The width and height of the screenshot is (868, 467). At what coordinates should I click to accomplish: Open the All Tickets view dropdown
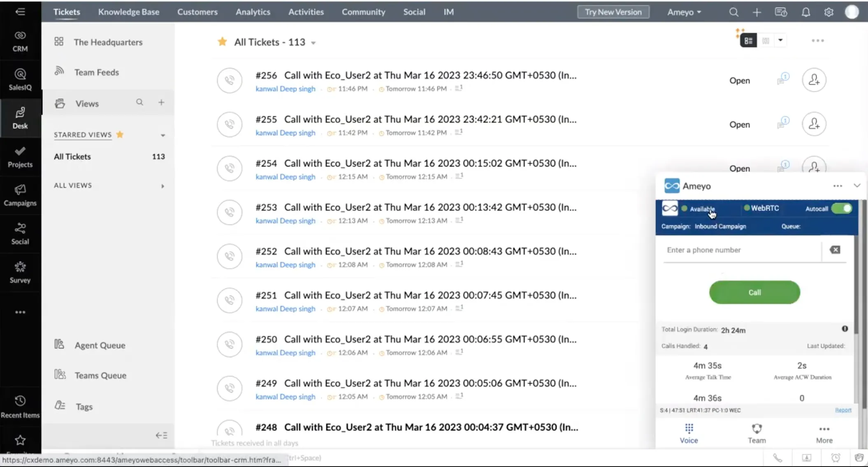point(313,43)
